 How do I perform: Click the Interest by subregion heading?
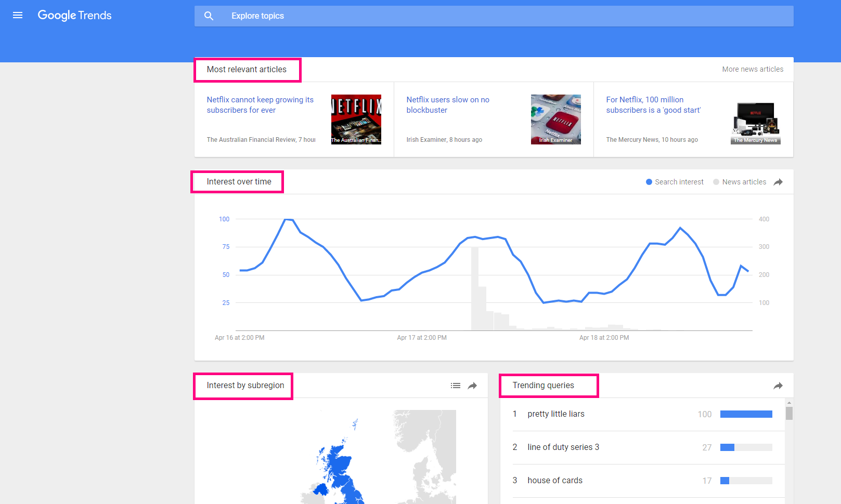(245, 386)
